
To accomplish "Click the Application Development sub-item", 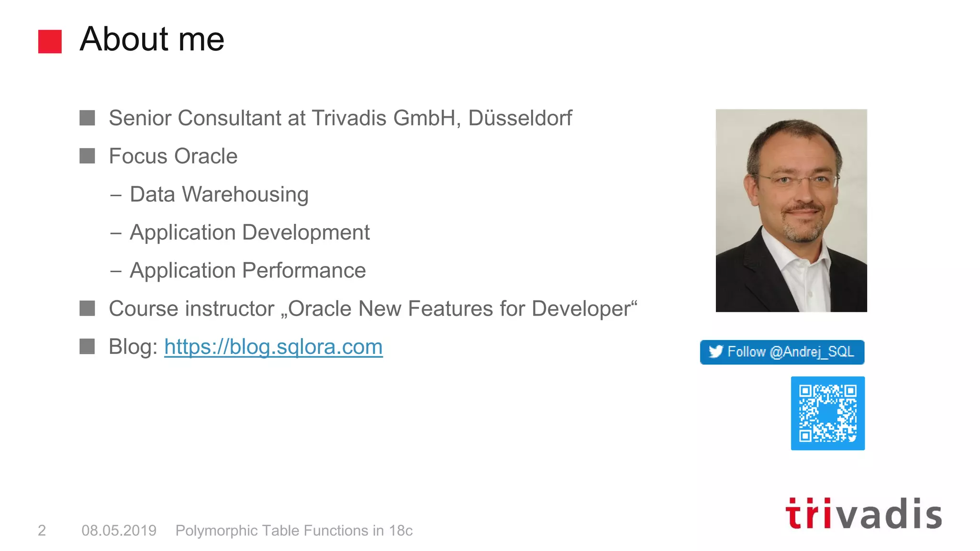I will coord(249,232).
